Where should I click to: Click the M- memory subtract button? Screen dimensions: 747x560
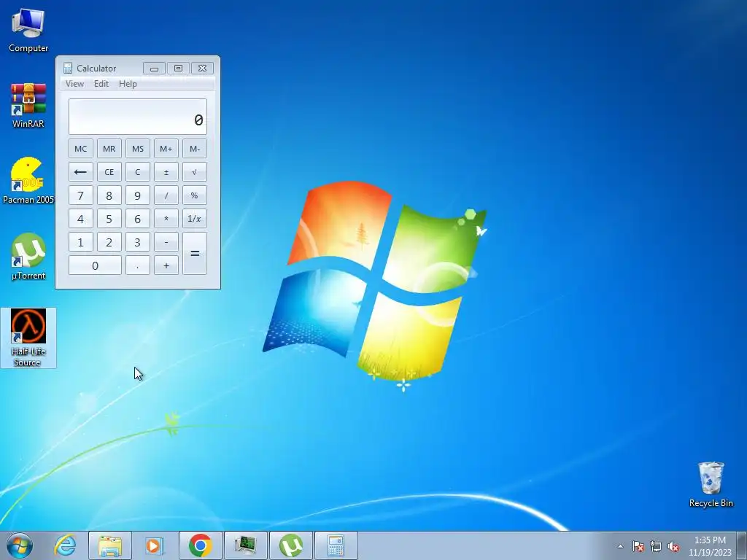(195, 149)
